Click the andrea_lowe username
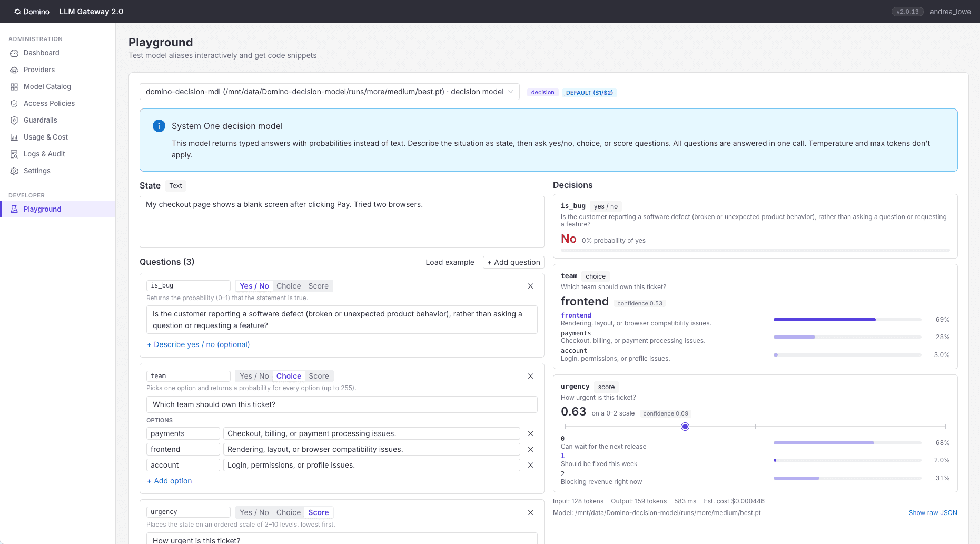 (x=950, y=12)
